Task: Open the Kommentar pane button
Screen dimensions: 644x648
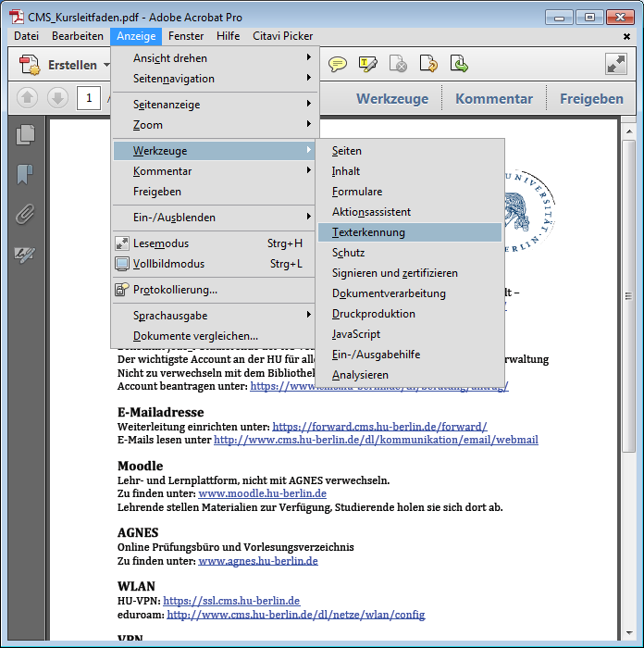Action: pos(493,99)
